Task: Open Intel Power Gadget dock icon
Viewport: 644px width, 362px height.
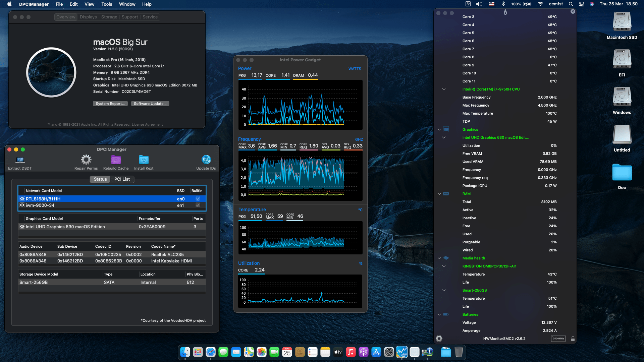Action: (x=402, y=352)
